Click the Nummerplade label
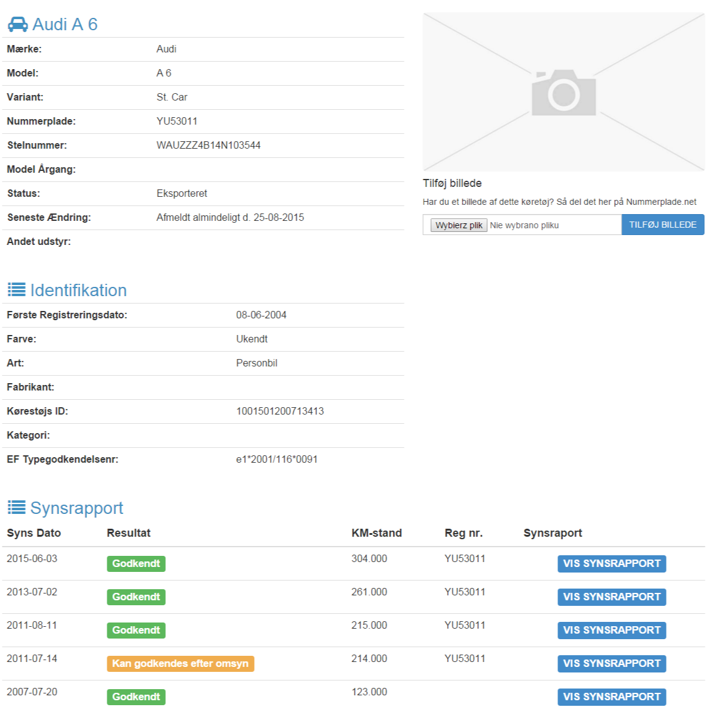 point(41,121)
